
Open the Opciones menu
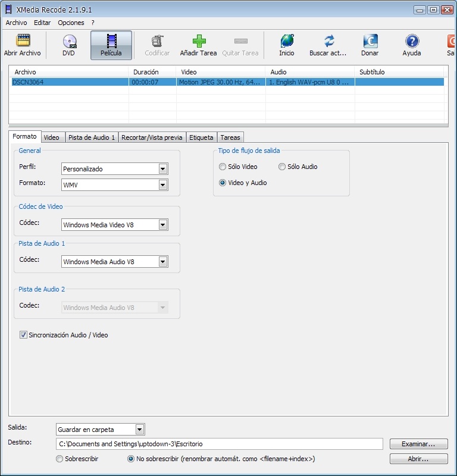pos(71,23)
